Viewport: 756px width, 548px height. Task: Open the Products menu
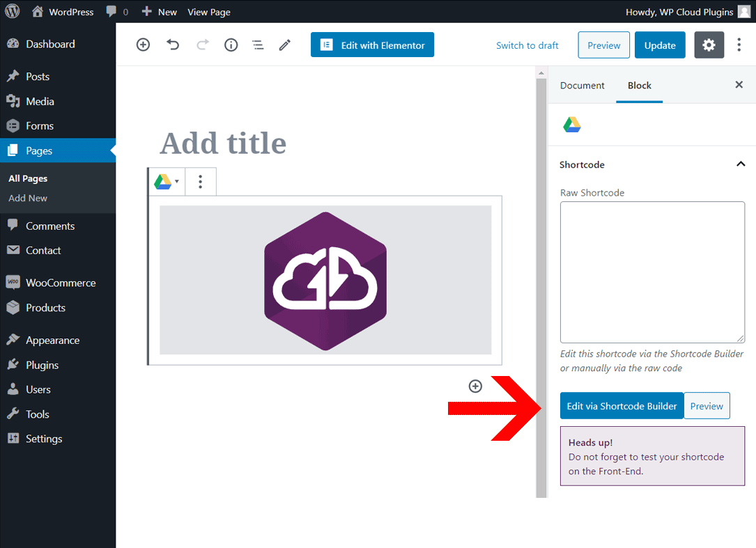coord(58,308)
